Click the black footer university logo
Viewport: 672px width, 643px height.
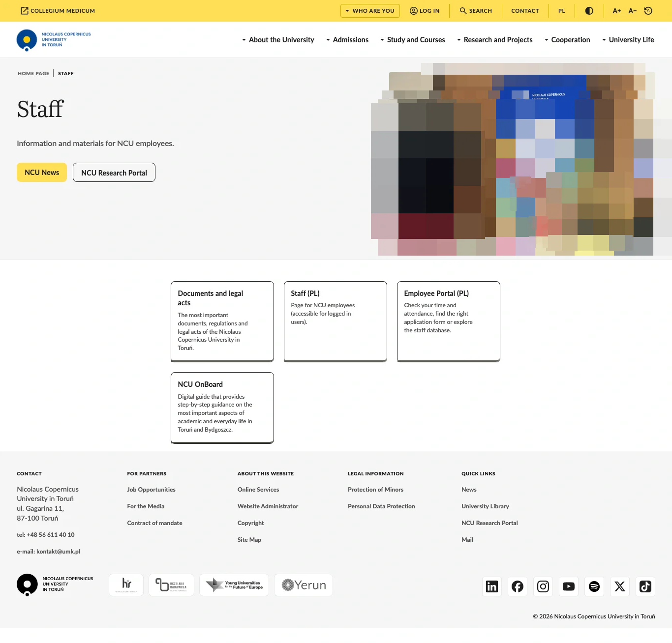pyautogui.click(x=55, y=585)
